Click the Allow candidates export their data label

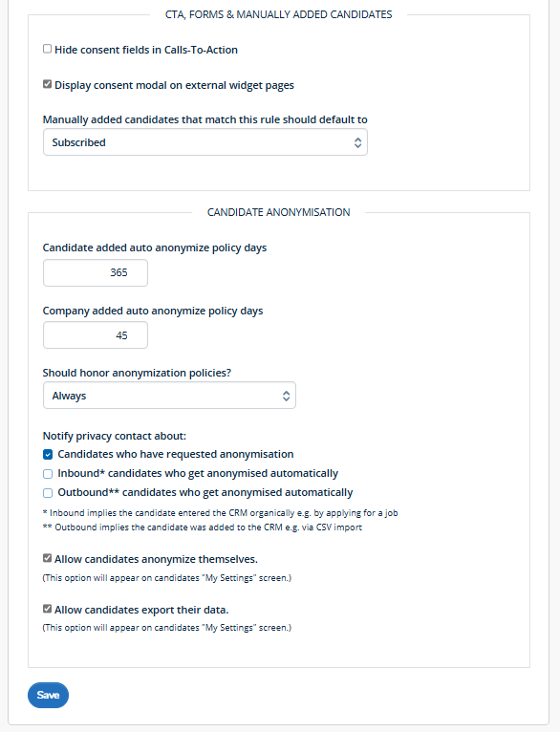141,610
